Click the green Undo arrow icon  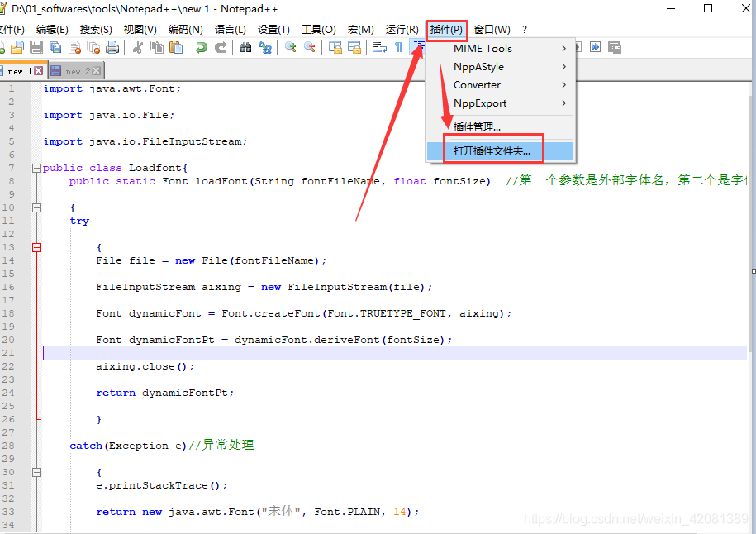point(201,47)
